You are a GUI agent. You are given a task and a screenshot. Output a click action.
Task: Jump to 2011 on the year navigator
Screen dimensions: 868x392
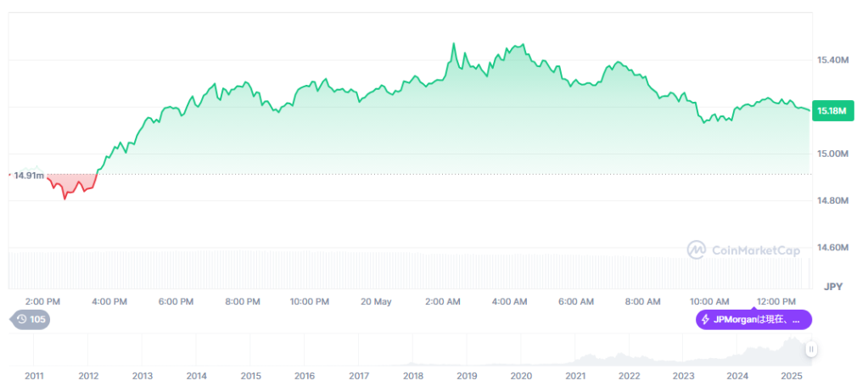tap(34, 376)
